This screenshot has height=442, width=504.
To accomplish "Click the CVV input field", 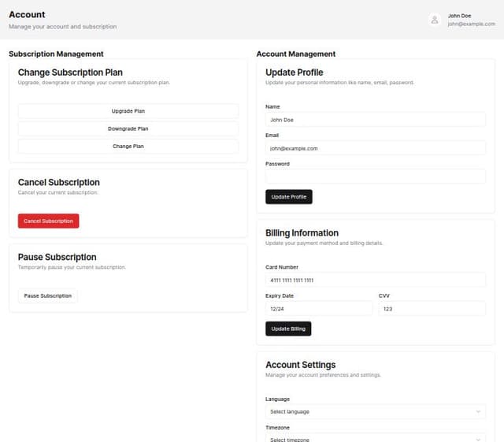I will point(432,309).
